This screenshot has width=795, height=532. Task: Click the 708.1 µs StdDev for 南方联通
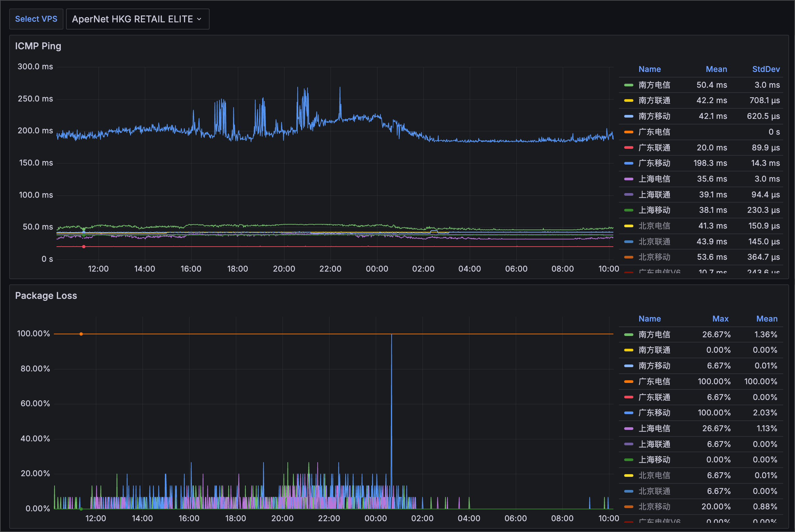tap(764, 100)
